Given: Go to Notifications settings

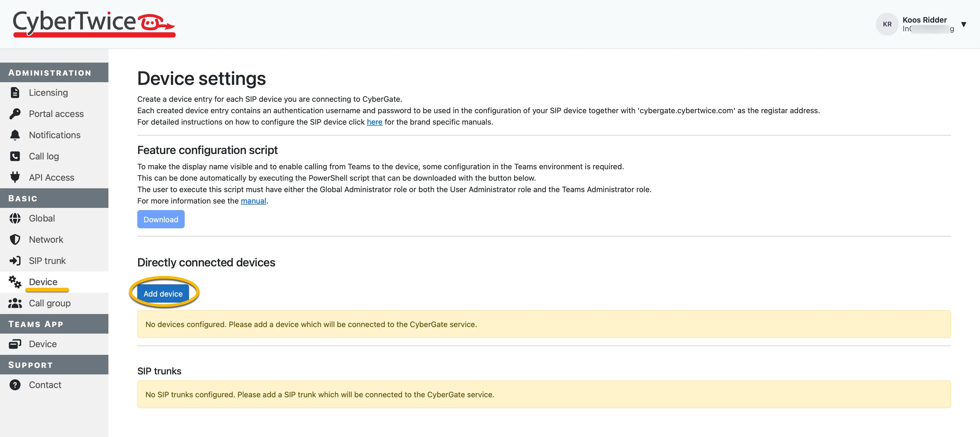Looking at the screenshot, I should point(54,135).
